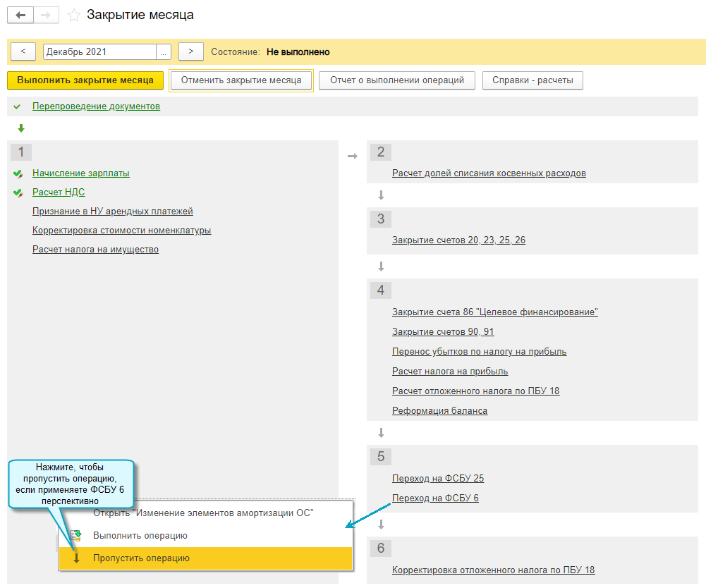Open Корректировка стоимости номенклатуры link
Viewport: 706px width, 588px height.
click(x=121, y=230)
